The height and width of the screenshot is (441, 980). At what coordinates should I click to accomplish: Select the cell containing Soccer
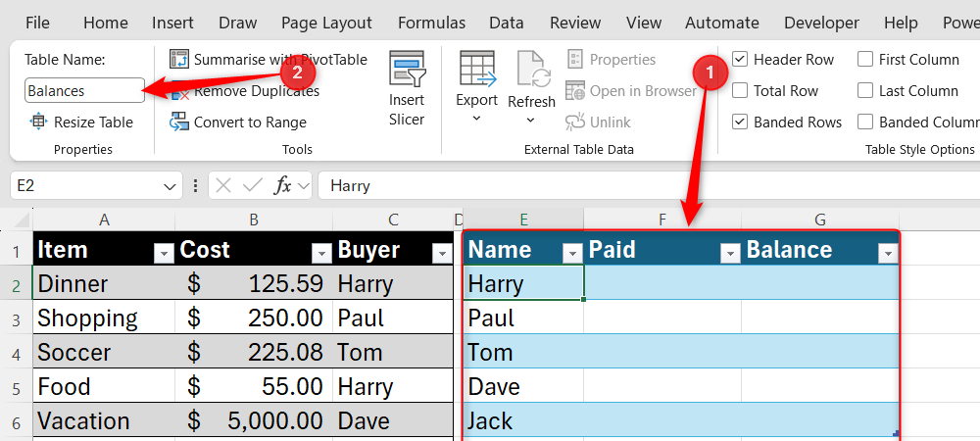[105, 352]
